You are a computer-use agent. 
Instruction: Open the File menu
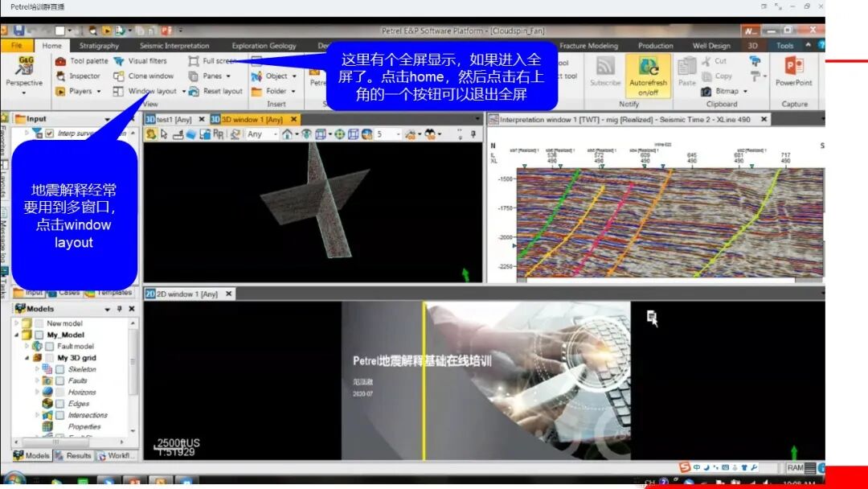click(17, 45)
